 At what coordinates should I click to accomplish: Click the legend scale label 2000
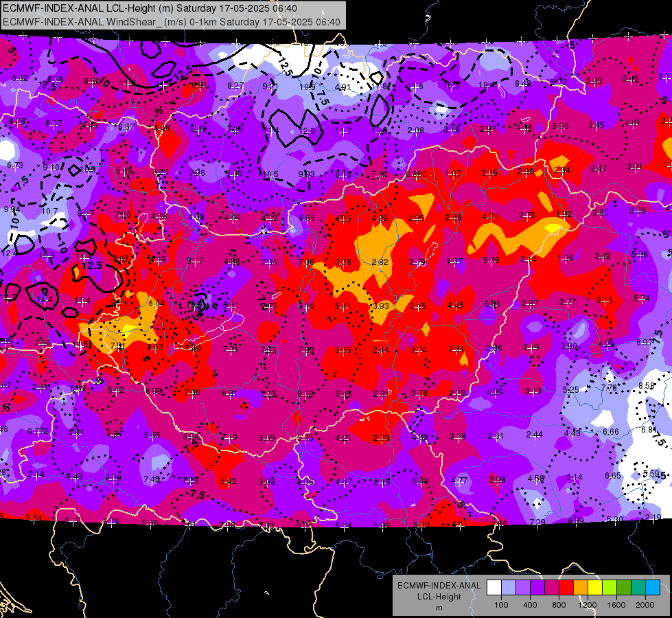pos(645,605)
